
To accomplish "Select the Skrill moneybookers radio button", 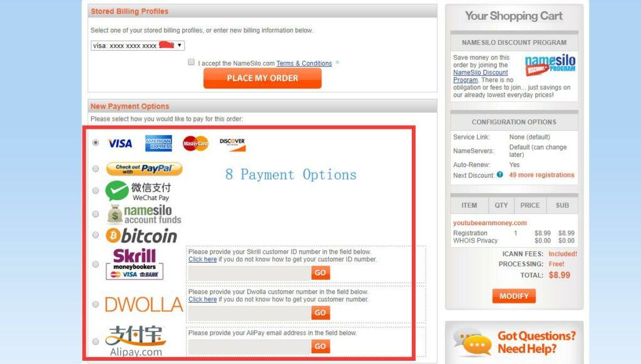I will (96, 265).
